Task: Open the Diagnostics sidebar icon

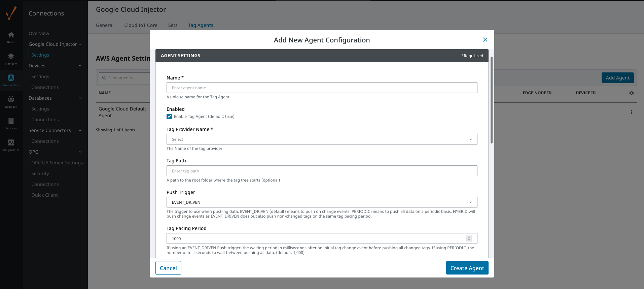Action: click(x=11, y=145)
